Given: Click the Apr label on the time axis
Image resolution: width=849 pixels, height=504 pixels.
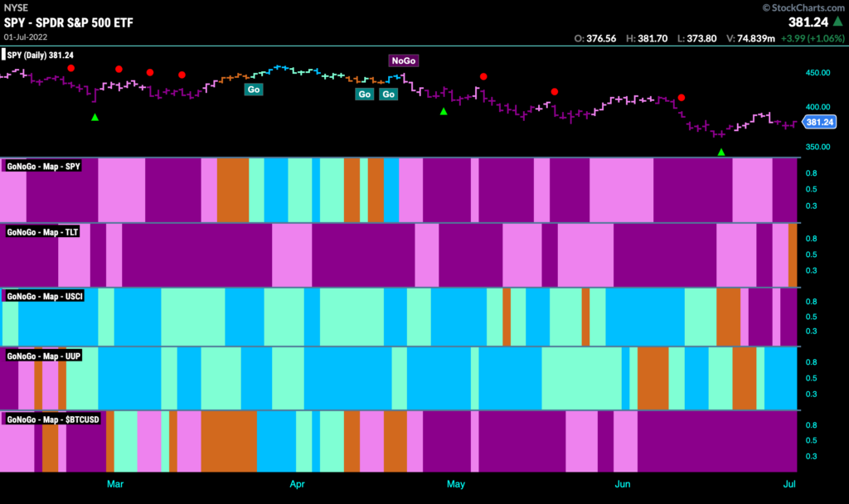Looking at the screenshot, I should coord(297,484).
